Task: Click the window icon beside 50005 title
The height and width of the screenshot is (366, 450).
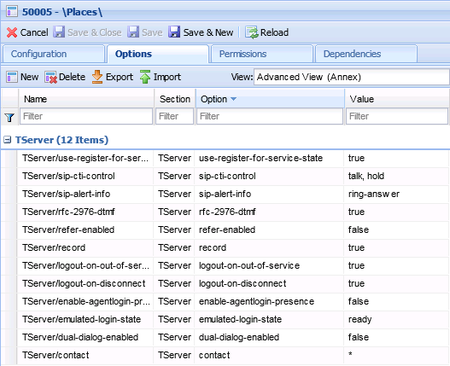Action: point(12,12)
